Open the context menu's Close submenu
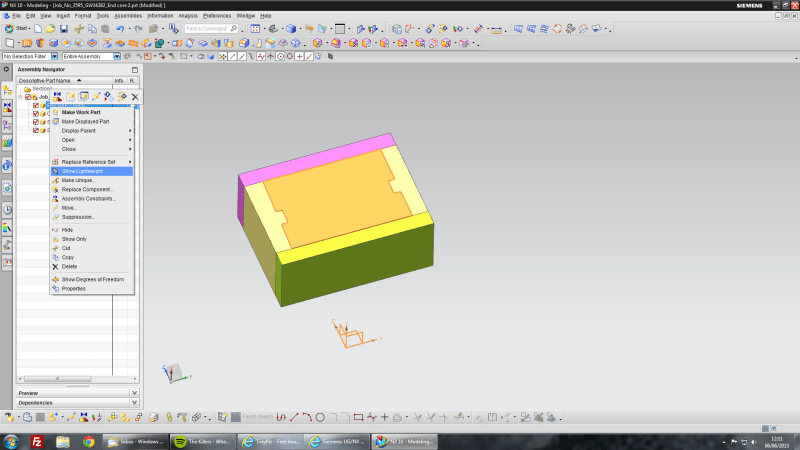The height and width of the screenshot is (450, 800). point(92,149)
